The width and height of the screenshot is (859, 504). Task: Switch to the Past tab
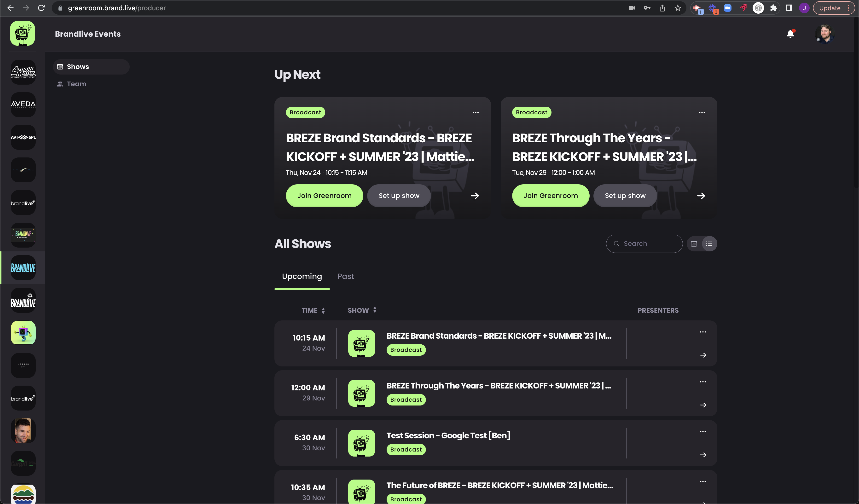pos(346,276)
